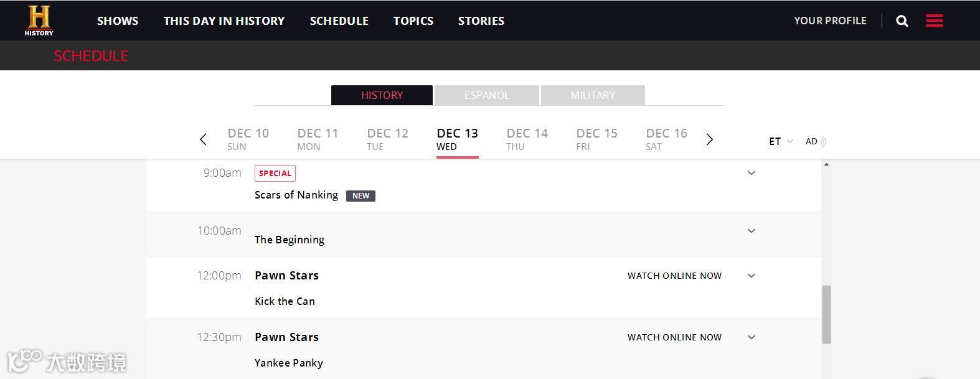Screen dimensions: 980x379
Task: Select Dec 16 Saturday
Action: pyautogui.click(x=666, y=139)
